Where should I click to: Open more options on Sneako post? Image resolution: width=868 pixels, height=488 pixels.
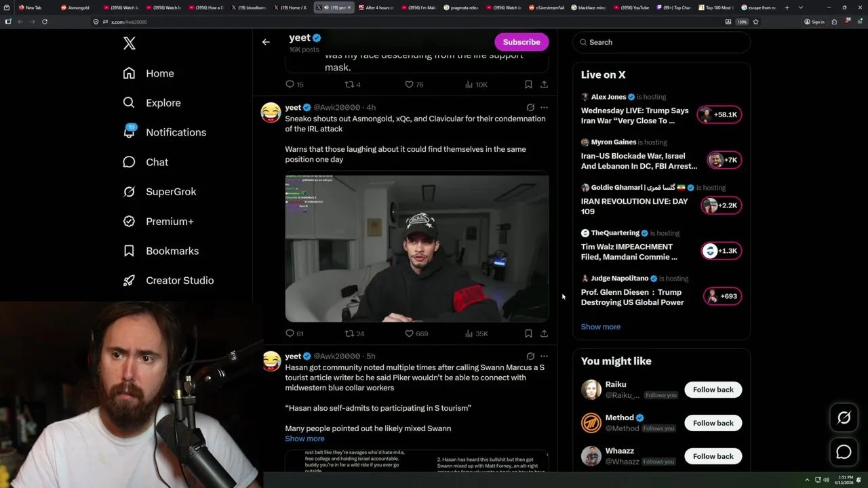(544, 107)
